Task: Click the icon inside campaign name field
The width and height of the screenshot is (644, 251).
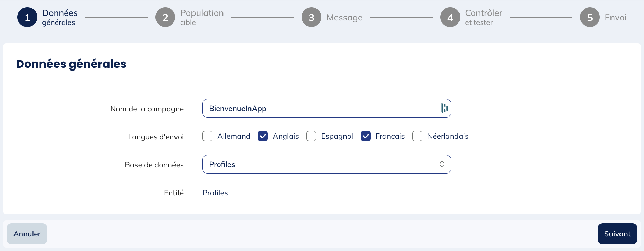Action: [444, 108]
